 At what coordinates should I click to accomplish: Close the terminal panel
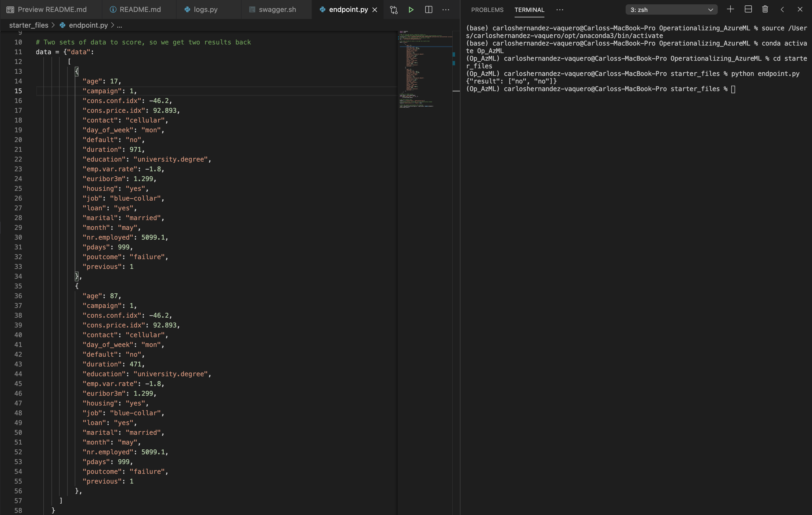pos(800,9)
